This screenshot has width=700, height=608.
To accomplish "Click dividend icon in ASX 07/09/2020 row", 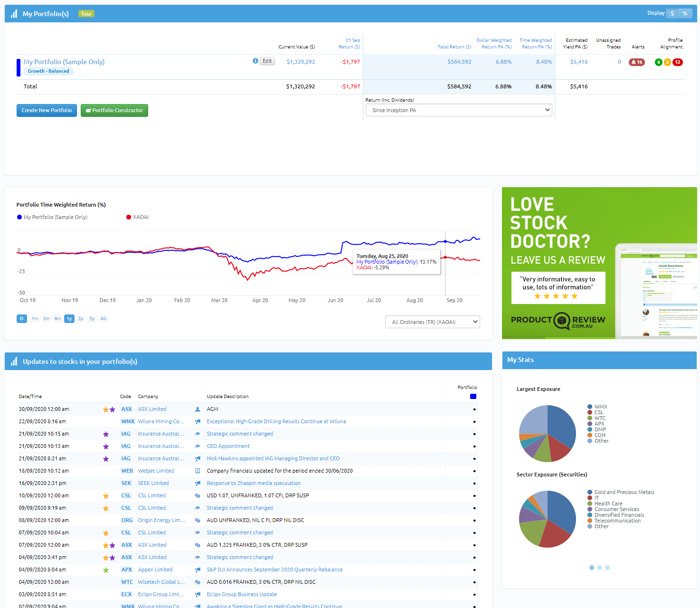I will coord(198,545).
